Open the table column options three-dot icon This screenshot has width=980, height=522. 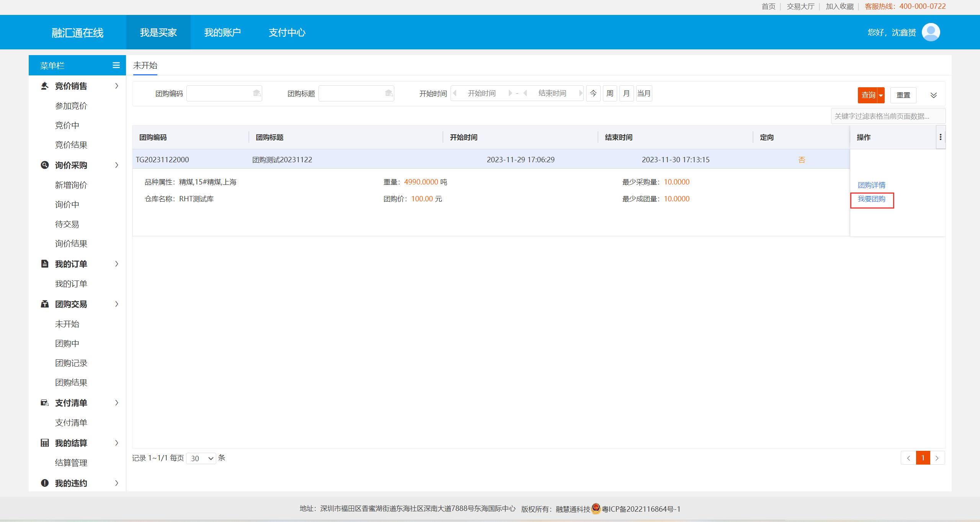click(941, 137)
